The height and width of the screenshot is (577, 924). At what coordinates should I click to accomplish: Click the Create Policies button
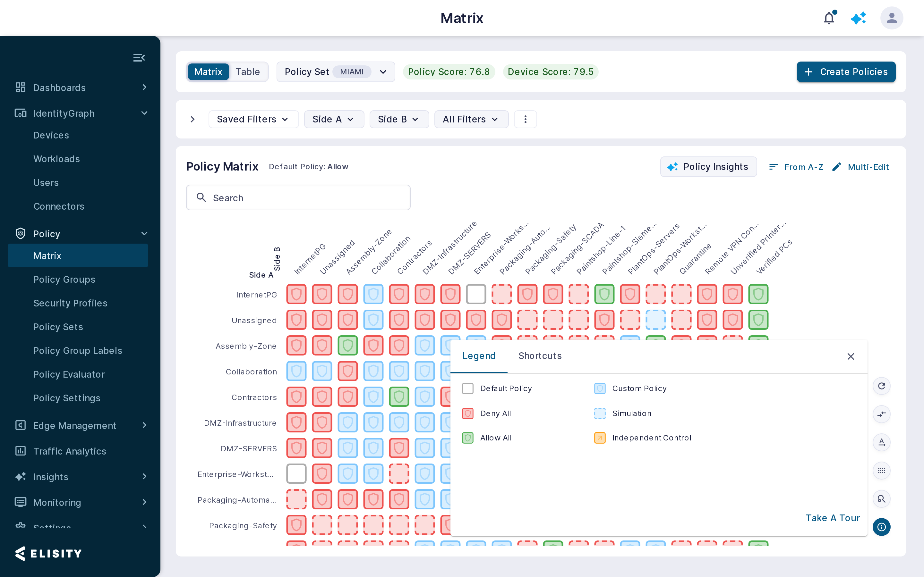click(x=846, y=72)
